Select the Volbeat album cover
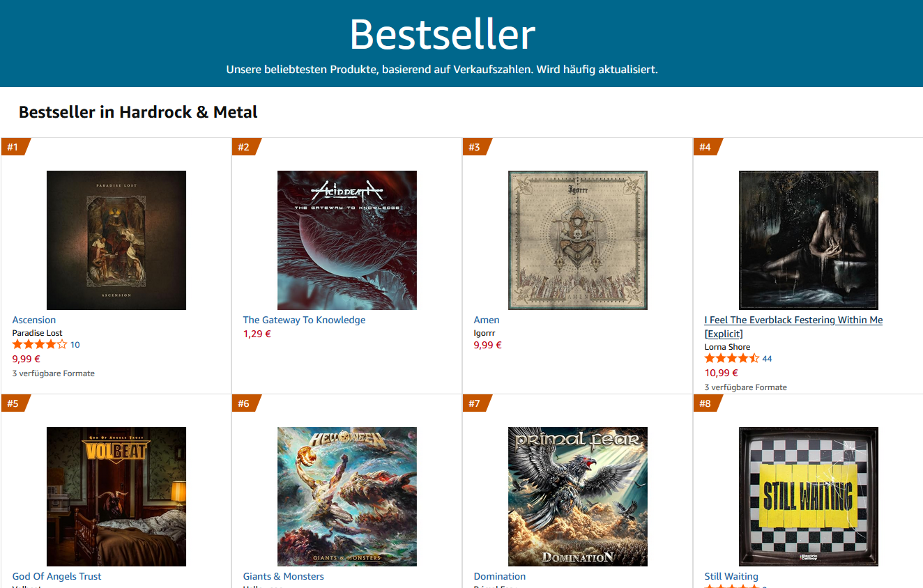Viewport: 923px width, 588px height. click(116, 497)
